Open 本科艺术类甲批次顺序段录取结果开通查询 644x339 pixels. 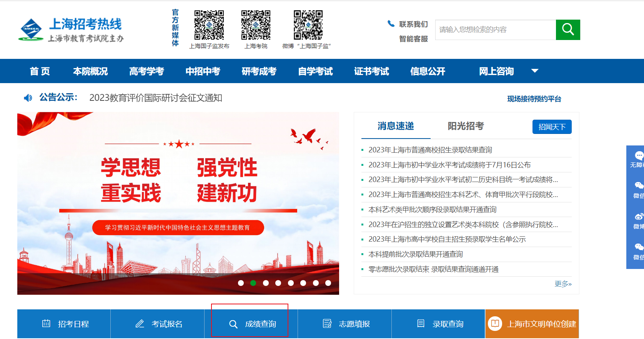point(433,209)
